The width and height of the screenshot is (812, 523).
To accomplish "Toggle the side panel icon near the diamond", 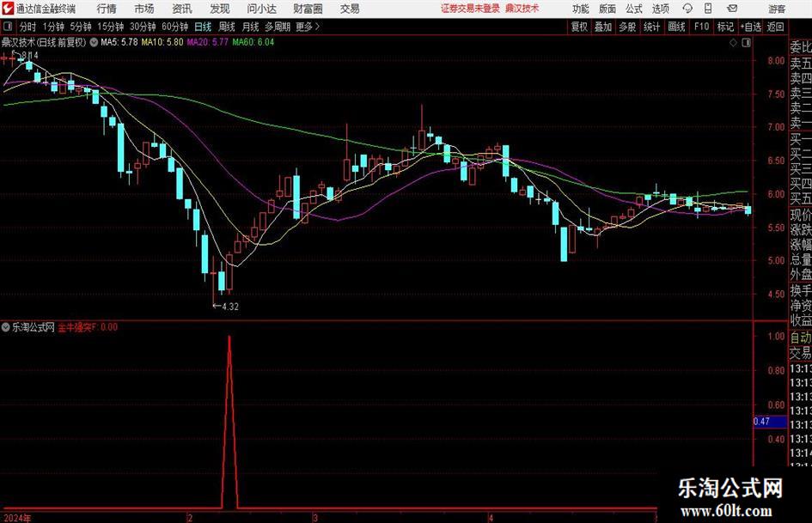I will coord(746,43).
